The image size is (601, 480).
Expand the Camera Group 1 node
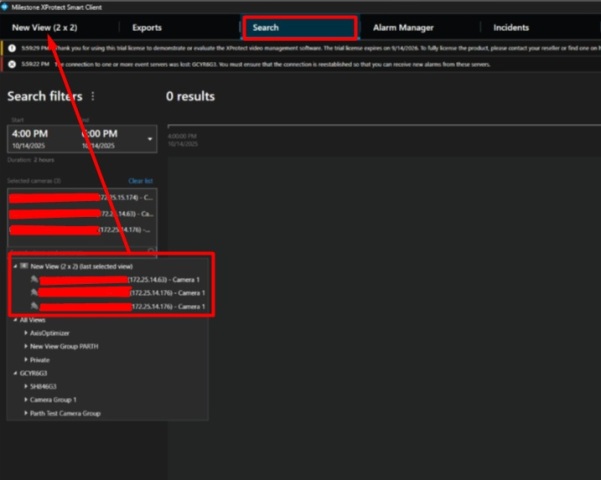click(x=26, y=399)
